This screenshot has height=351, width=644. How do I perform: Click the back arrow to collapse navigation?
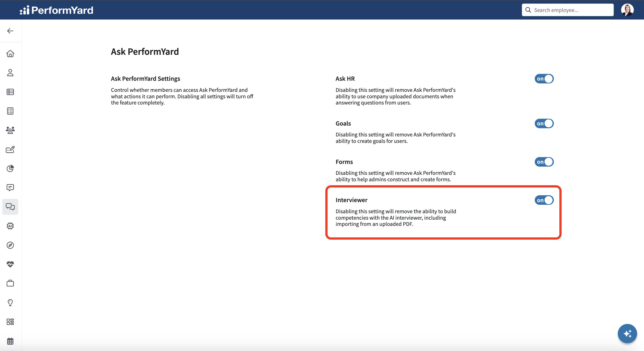pos(10,31)
